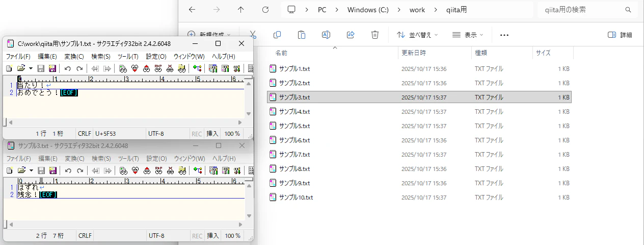Open Grep icon in サンプル3.txt editor

coord(181,170)
